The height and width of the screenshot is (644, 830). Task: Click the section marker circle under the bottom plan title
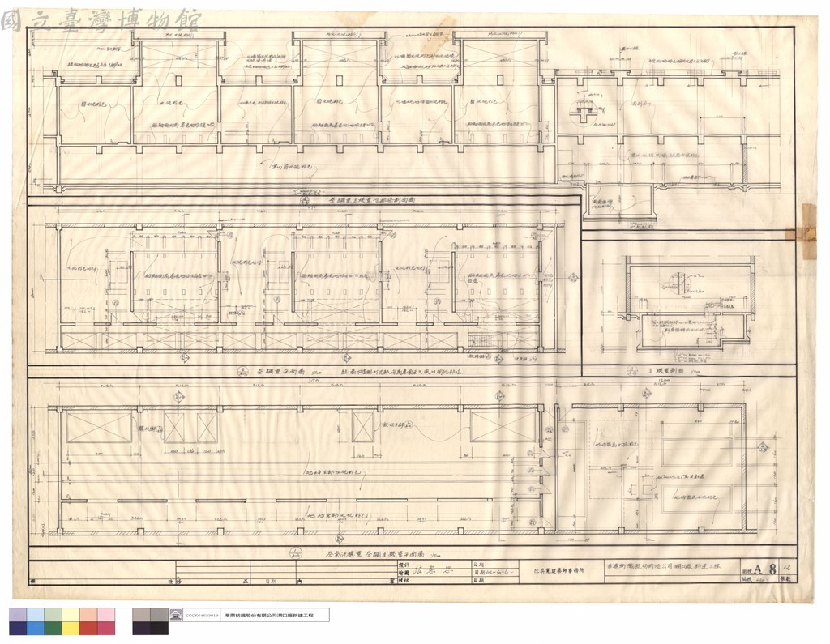(294, 555)
